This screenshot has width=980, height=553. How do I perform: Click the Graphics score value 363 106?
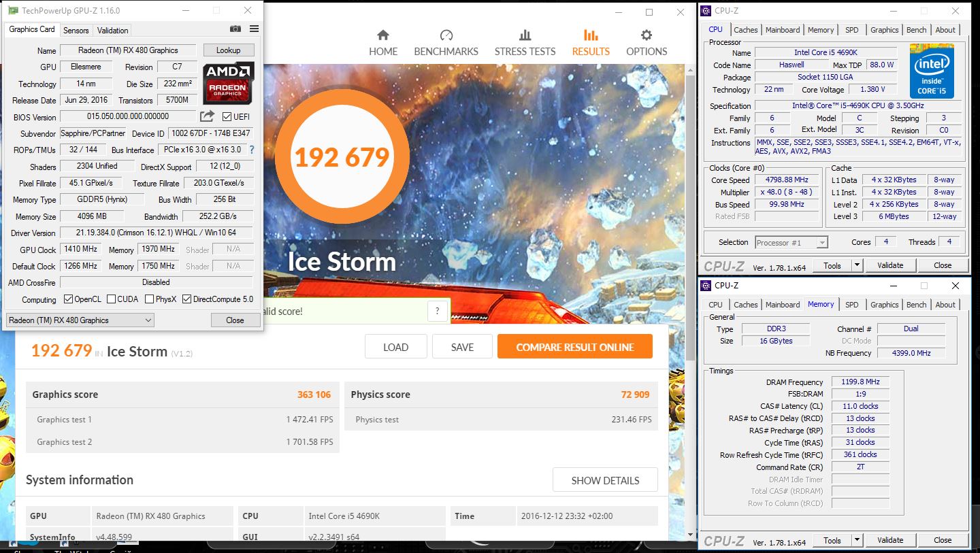[x=314, y=395]
